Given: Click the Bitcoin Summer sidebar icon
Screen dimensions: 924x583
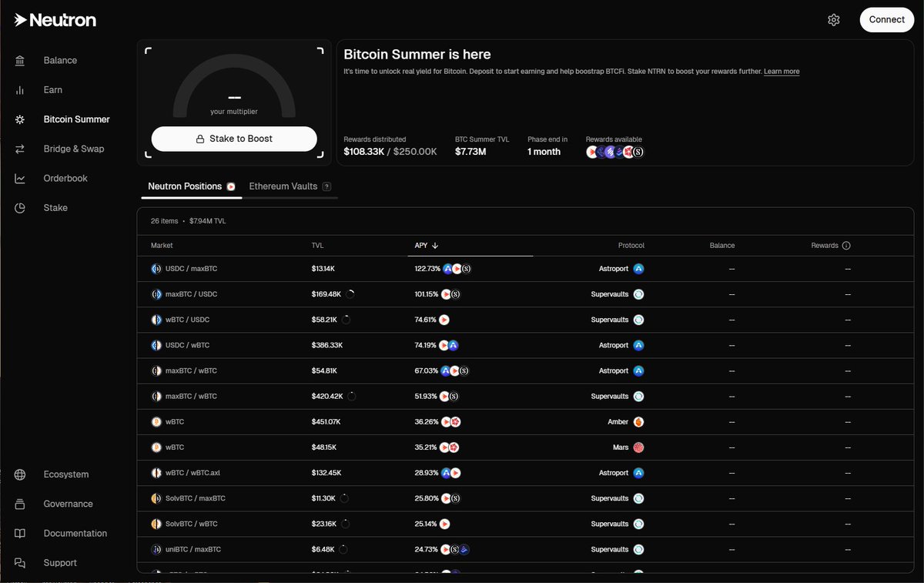Looking at the screenshot, I should click(19, 119).
